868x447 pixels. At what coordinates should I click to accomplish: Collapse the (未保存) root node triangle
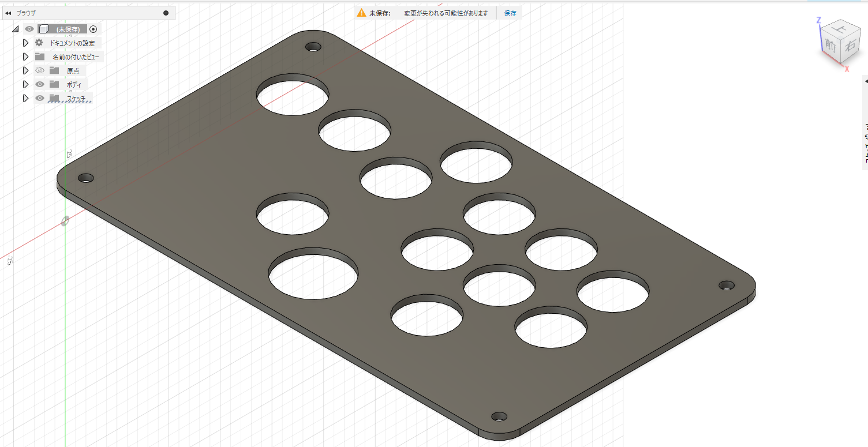pyautogui.click(x=15, y=29)
